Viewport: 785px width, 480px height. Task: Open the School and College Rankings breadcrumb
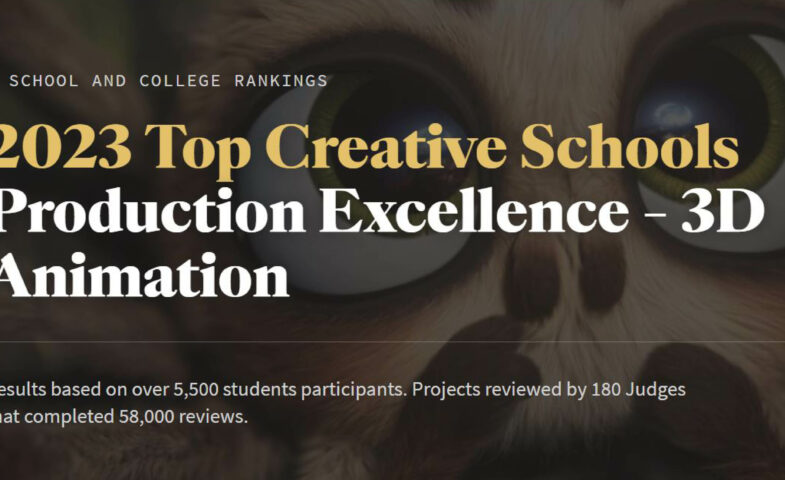(x=168, y=81)
